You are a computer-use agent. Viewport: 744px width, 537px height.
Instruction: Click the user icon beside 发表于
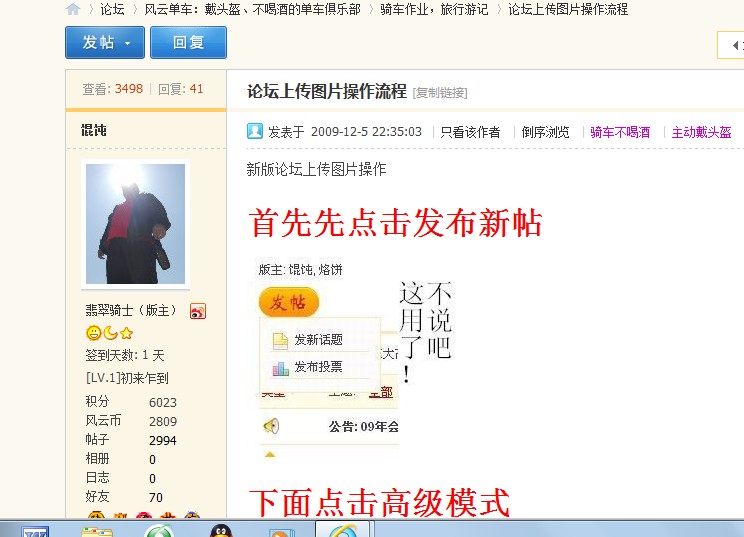[255, 131]
